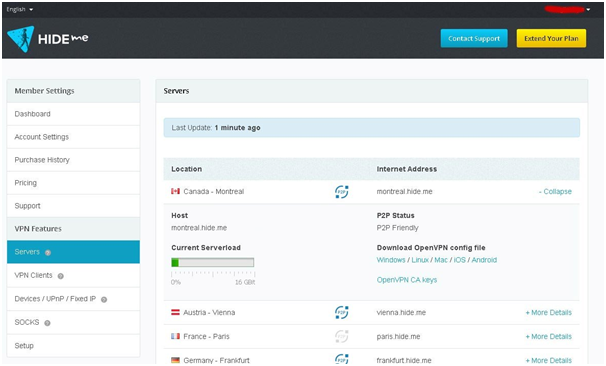Screen dimensions: 606x366
Task: Download Android OpenVPN config file
Action: click(x=484, y=260)
